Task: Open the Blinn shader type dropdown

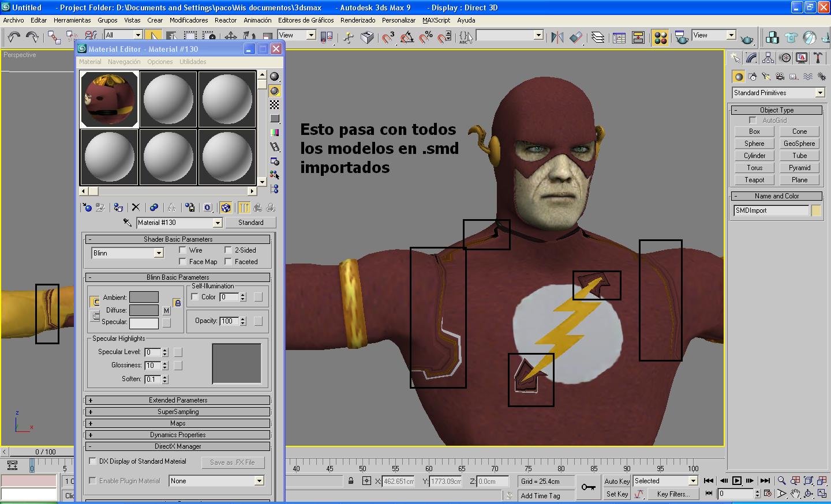Action: [159, 253]
